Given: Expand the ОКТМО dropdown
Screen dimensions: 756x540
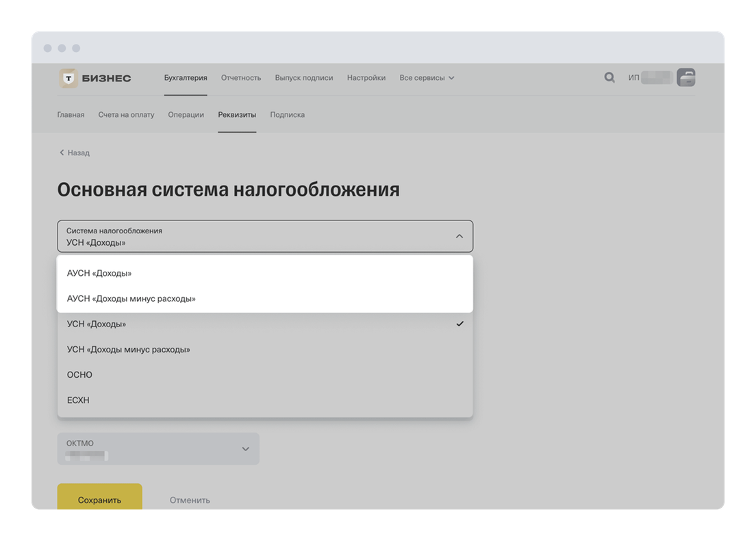Looking at the screenshot, I should [x=245, y=449].
